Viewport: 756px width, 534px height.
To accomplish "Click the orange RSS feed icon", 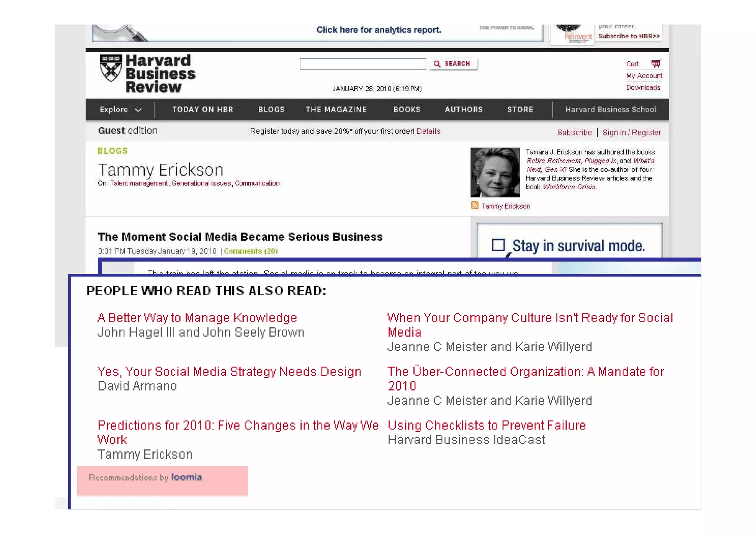I will pos(475,206).
